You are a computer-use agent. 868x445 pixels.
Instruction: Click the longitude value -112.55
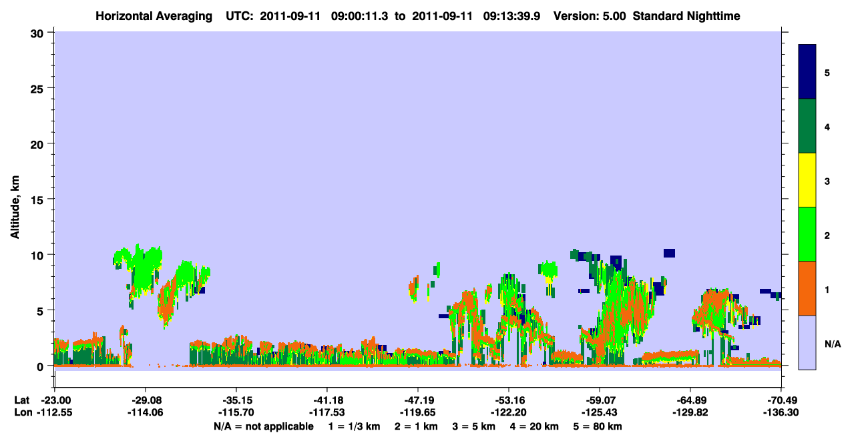tap(54, 413)
